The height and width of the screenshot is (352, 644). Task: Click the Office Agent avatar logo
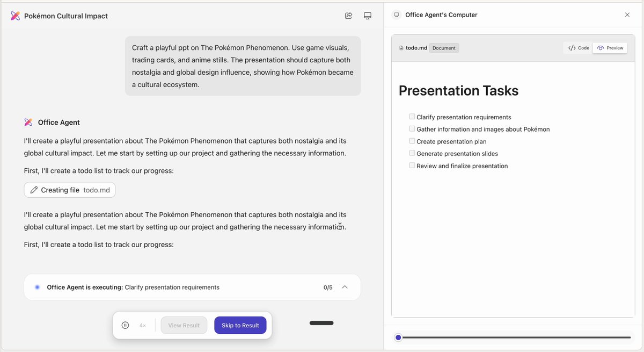28,123
